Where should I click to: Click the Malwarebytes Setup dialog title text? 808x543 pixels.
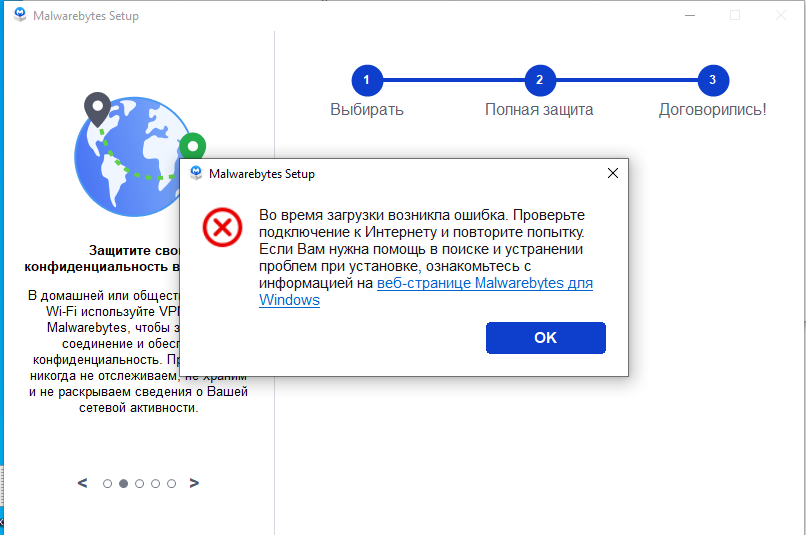(x=262, y=174)
